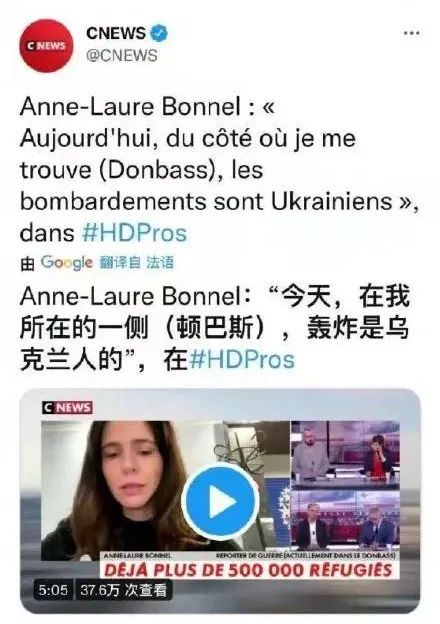The width and height of the screenshot is (440, 624).
Task: Open the CNEWS profile avatar
Action: pos(47,45)
